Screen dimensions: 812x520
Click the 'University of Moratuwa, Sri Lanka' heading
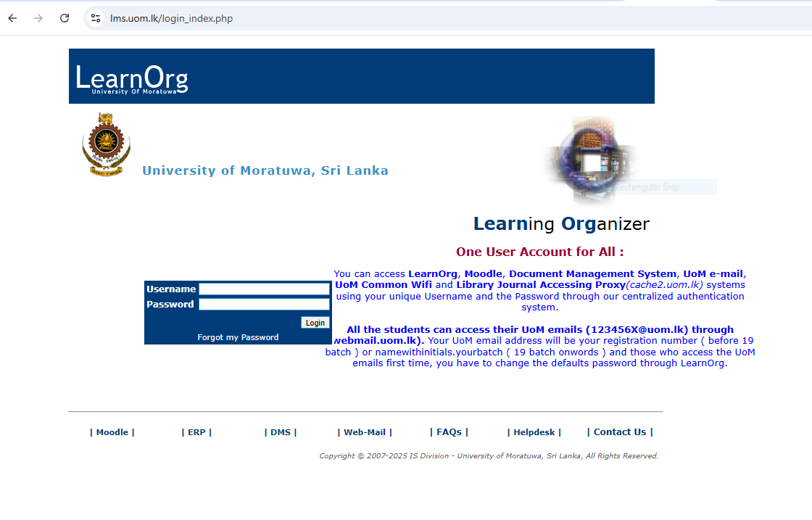coord(265,170)
